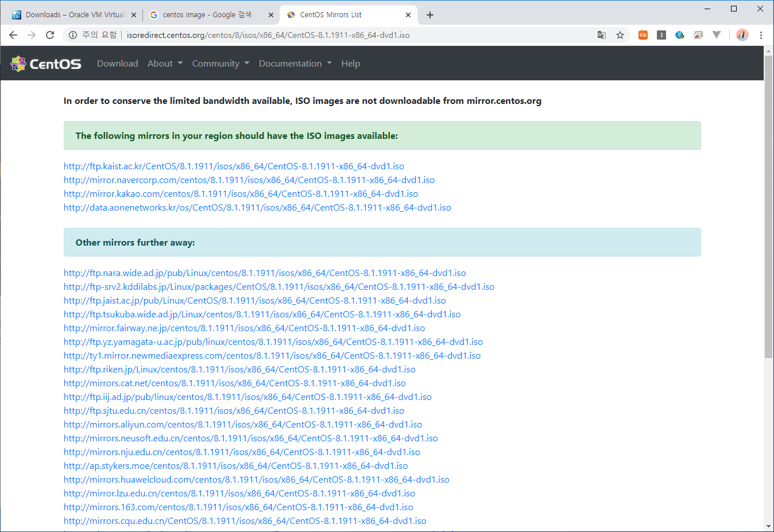Open the mirrors.163.com mirror link

238,507
